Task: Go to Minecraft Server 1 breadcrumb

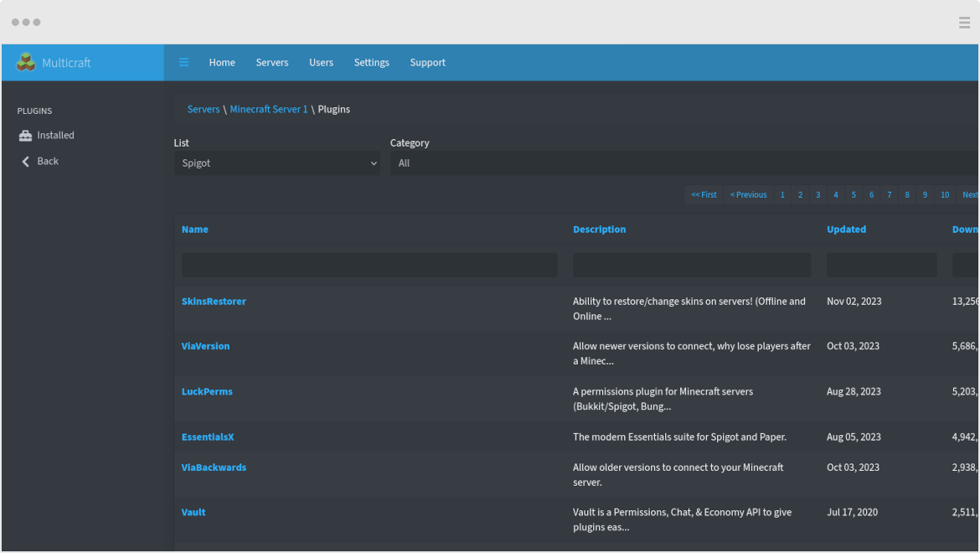Action: 269,110
